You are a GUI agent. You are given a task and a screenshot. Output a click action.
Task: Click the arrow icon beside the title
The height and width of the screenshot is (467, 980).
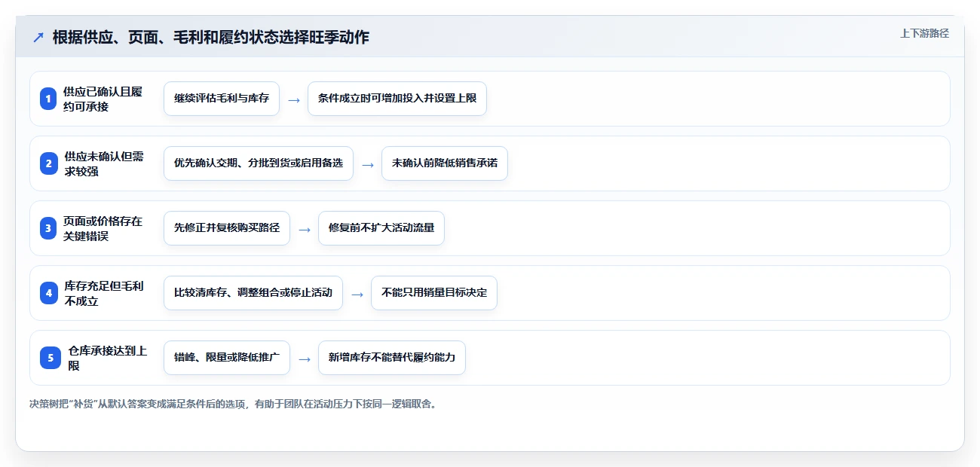(x=38, y=37)
